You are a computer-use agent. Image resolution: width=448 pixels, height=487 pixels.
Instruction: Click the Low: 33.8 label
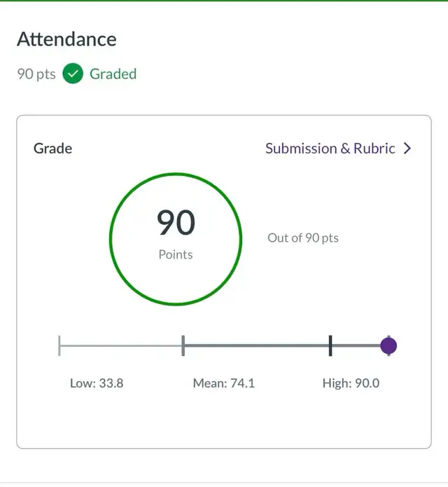tap(97, 383)
